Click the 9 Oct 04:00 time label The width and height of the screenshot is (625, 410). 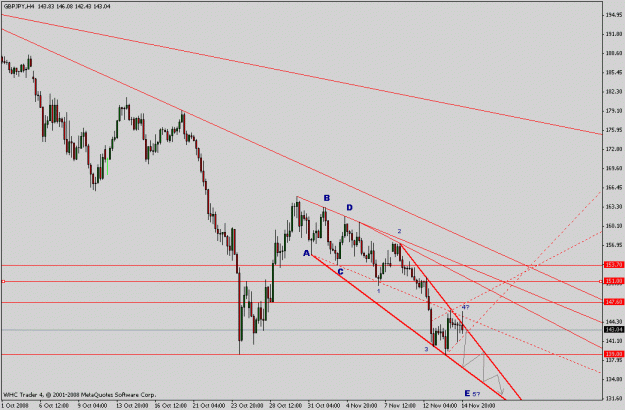92,406
